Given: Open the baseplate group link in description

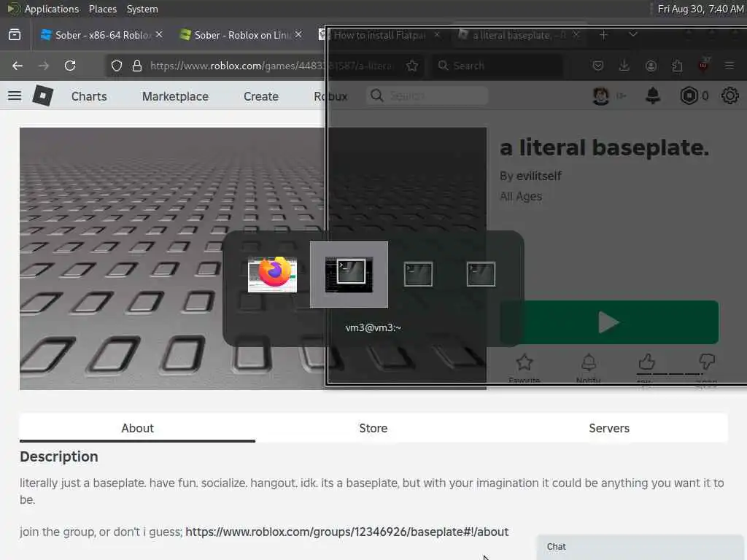Looking at the screenshot, I should 347,532.
